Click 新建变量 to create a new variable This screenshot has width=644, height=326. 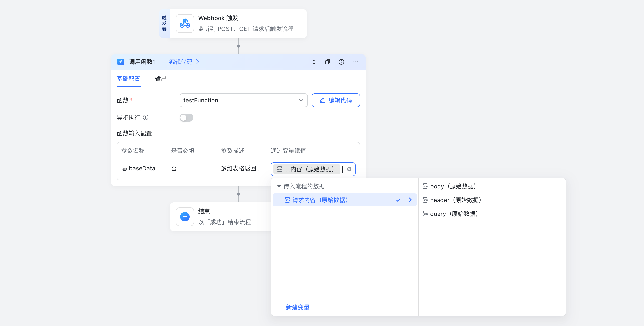[x=294, y=307]
